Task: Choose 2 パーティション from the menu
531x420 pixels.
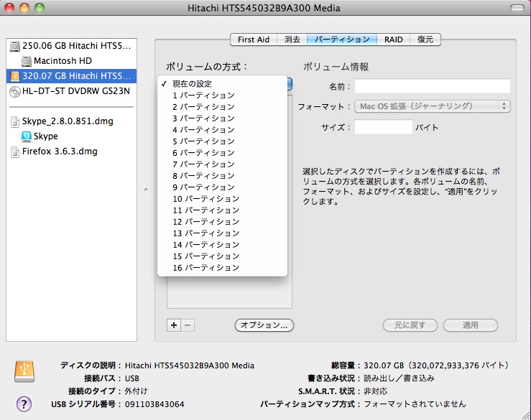Action: 223,107
